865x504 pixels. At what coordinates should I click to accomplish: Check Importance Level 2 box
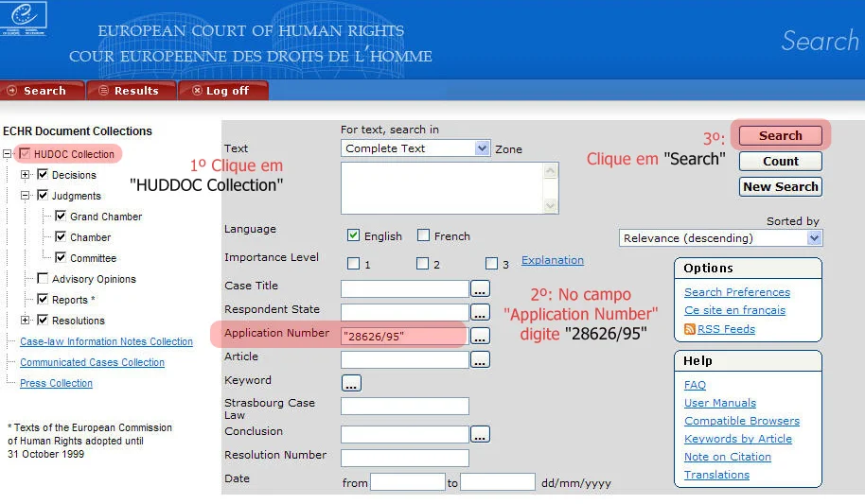(x=423, y=264)
